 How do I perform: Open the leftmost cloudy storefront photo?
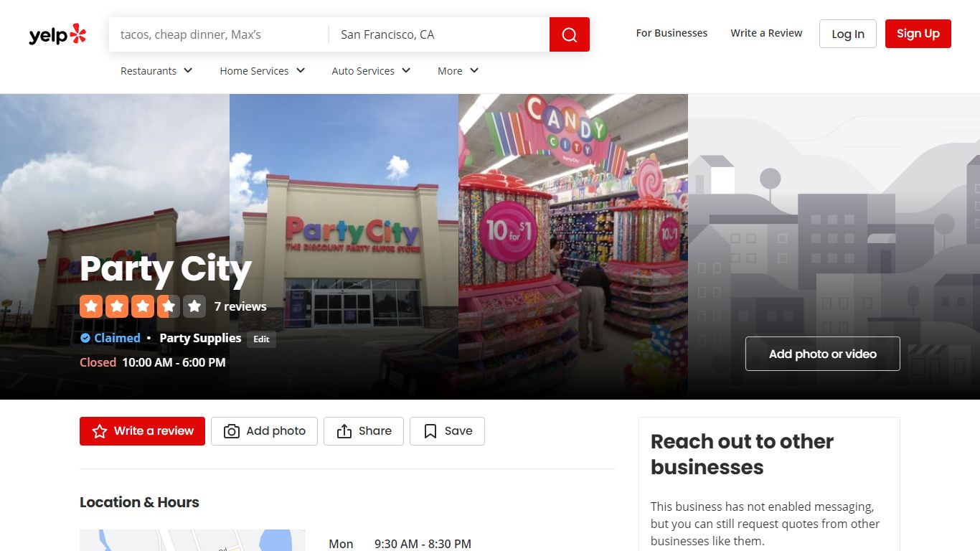coord(115,247)
